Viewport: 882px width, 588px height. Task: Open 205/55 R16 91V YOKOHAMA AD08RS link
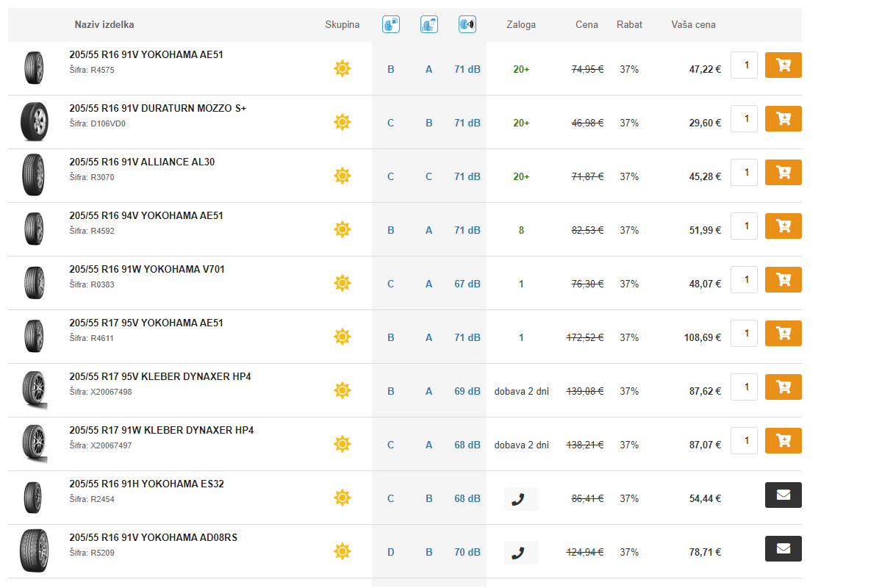tap(153, 537)
